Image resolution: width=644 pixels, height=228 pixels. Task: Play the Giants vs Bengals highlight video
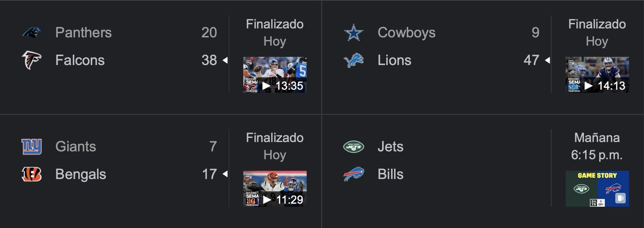(x=275, y=188)
